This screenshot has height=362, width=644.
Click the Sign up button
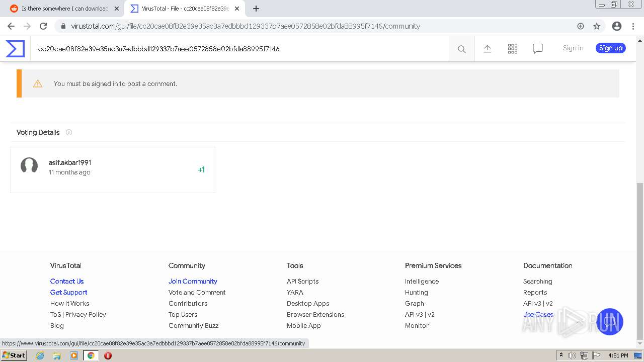click(611, 48)
